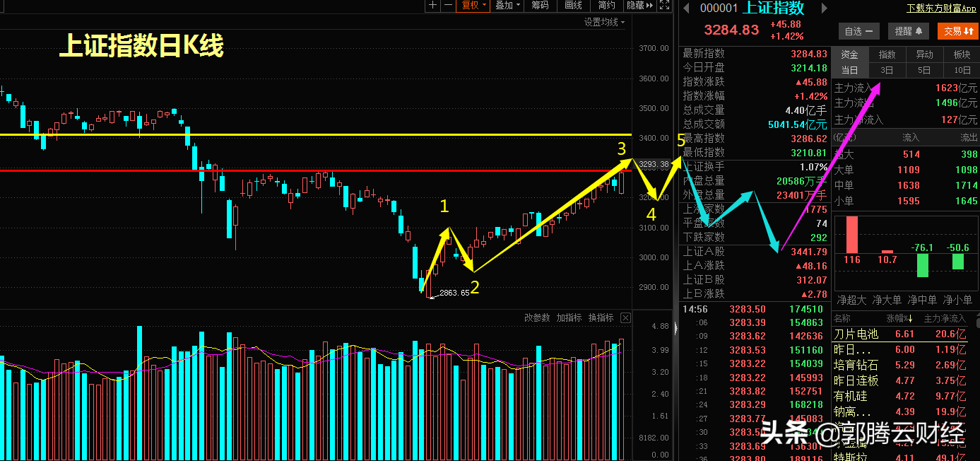Open the 下载东方财富App link
Screen dimensions: 980x461
tap(940, 8)
